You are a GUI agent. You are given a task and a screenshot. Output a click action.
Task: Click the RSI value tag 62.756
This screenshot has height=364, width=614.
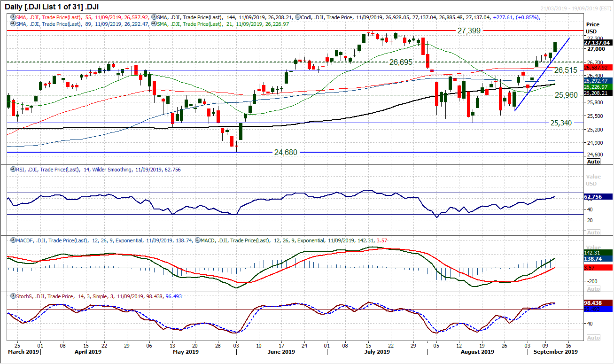coord(598,197)
